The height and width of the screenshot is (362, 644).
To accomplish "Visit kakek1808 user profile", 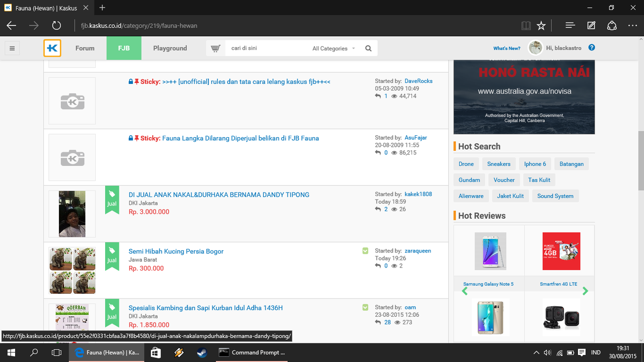I will click(x=418, y=194).
